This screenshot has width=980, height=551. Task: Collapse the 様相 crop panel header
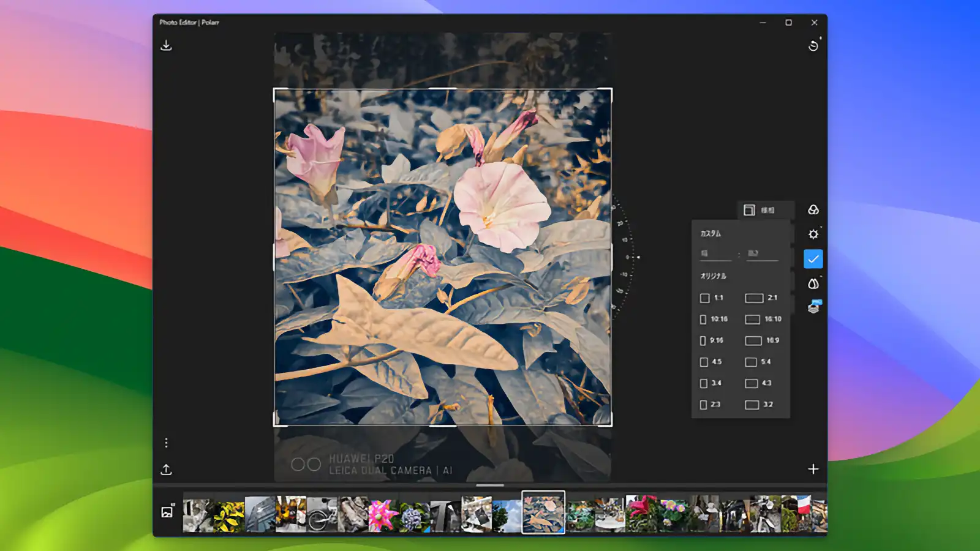(748, 210)
